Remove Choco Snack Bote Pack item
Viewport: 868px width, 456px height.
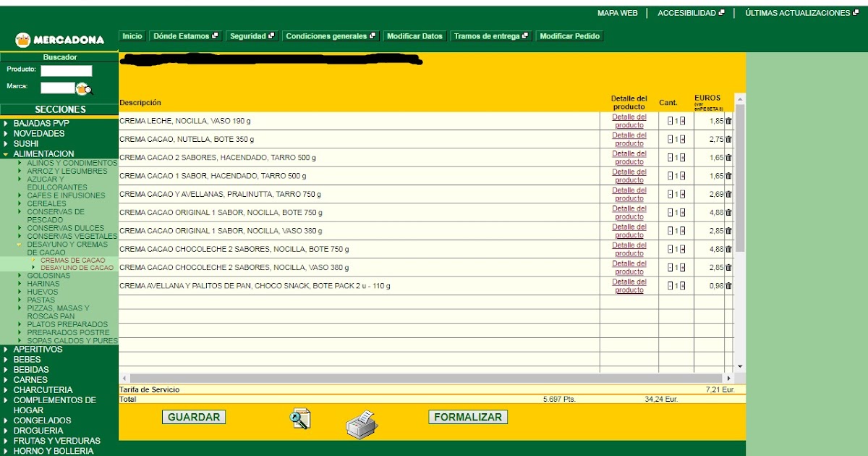[x=728, y=285]
